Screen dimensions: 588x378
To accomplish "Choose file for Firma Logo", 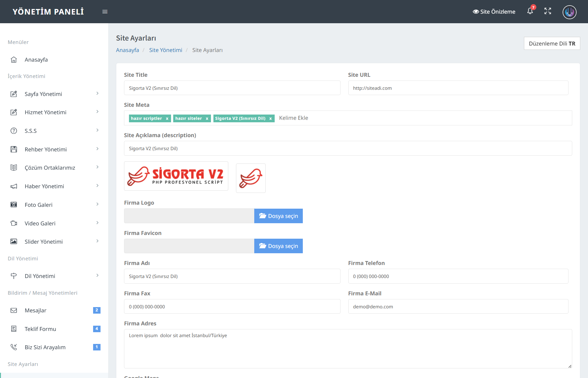I will pos(278,216).
